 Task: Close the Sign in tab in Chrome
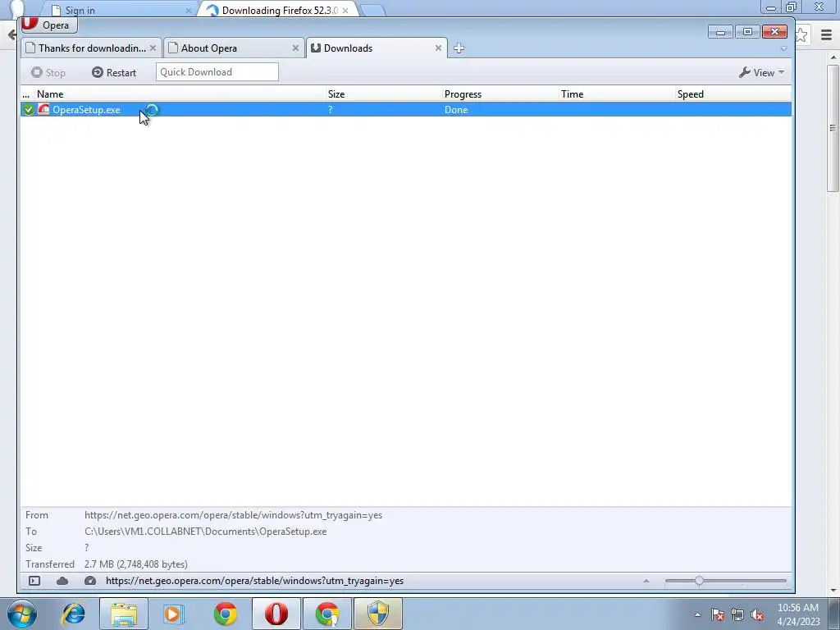[x=188, y=10]
